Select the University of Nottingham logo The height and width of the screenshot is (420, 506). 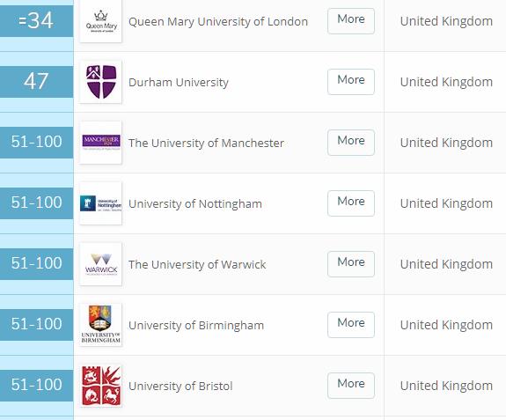pyautogui.click(x=100, y=203)
